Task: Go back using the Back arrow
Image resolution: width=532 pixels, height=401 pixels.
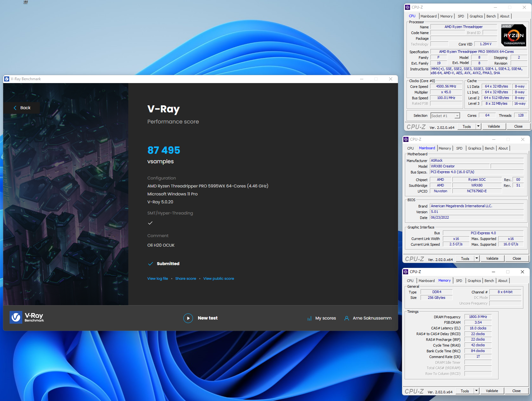Action: pos(15,108)
